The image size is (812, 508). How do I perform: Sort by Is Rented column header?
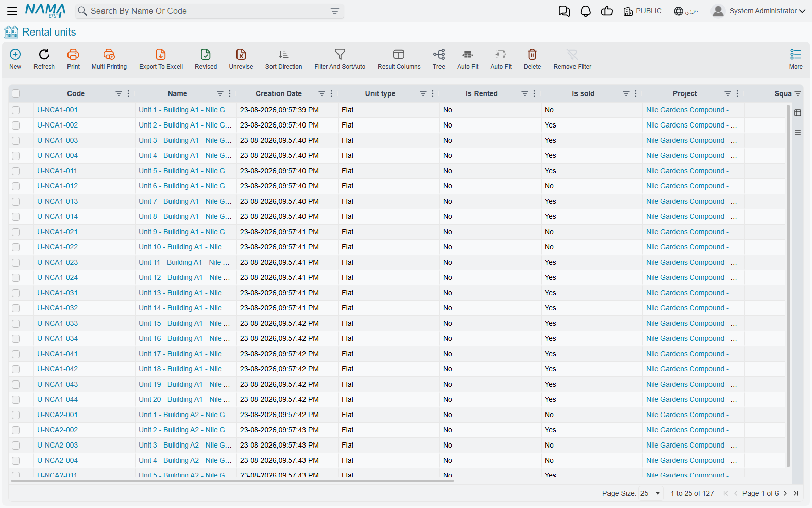(482, 93)
